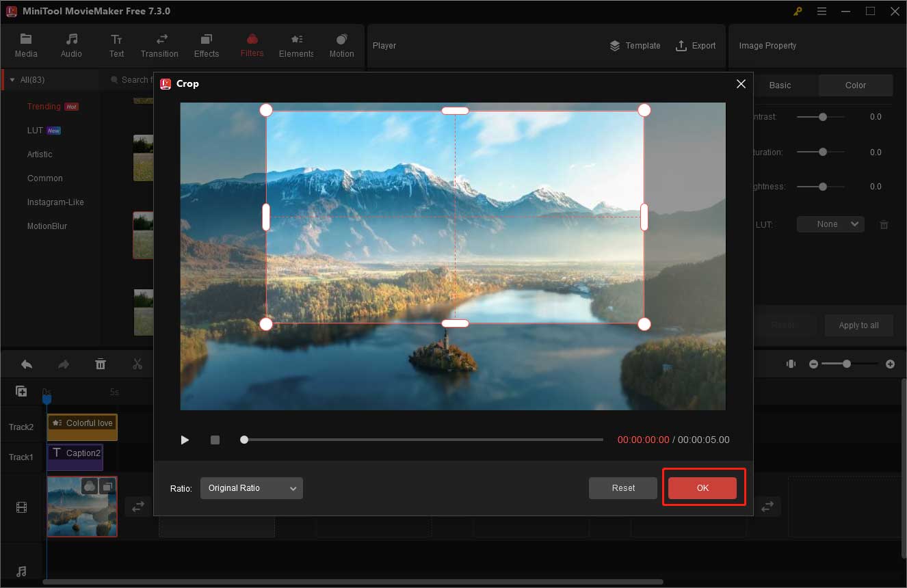907x588 pixels.
Task: Play the crop preview
Action: pos(185,440)
